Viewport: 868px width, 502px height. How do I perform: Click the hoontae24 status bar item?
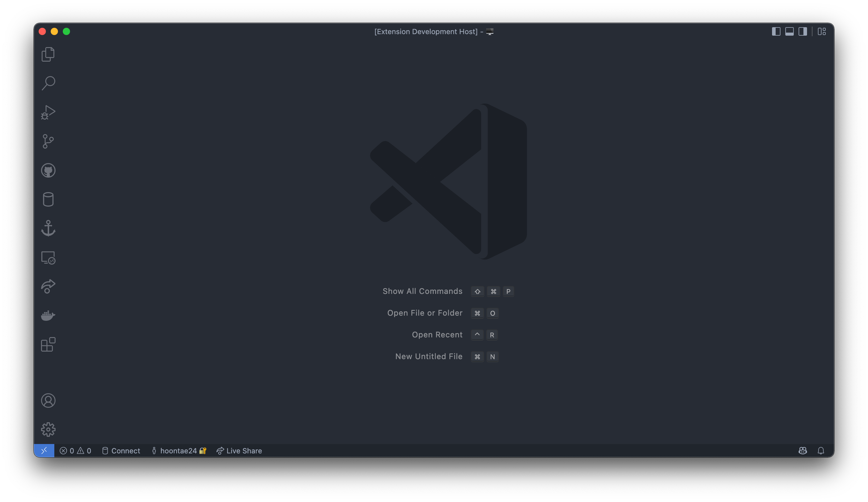(179, 451)
